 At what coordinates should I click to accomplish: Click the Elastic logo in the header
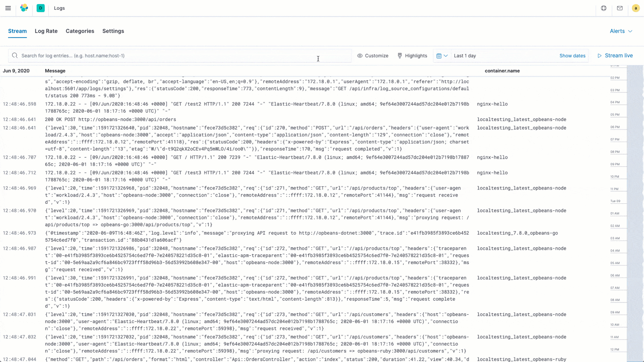point(24,8)
